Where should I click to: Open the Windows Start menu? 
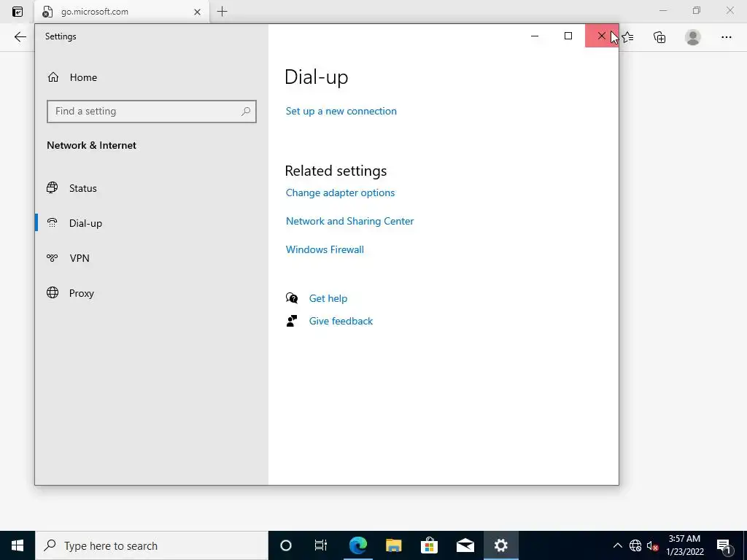click(x=18, y=545)
